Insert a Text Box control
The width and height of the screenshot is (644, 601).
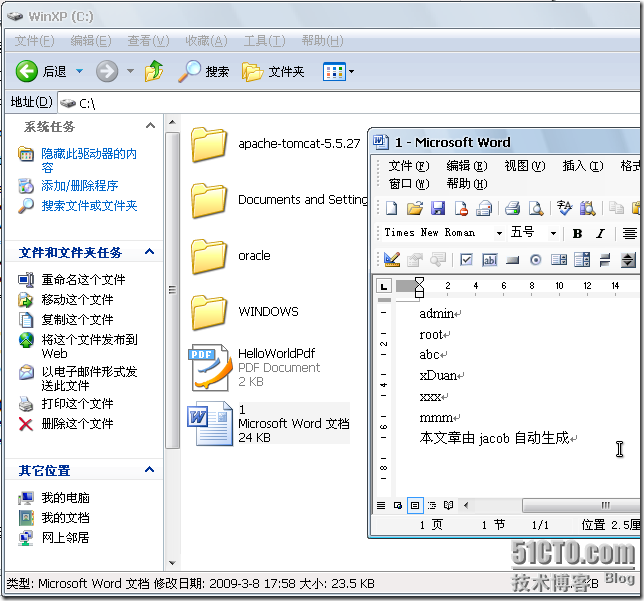coord(490,260)
